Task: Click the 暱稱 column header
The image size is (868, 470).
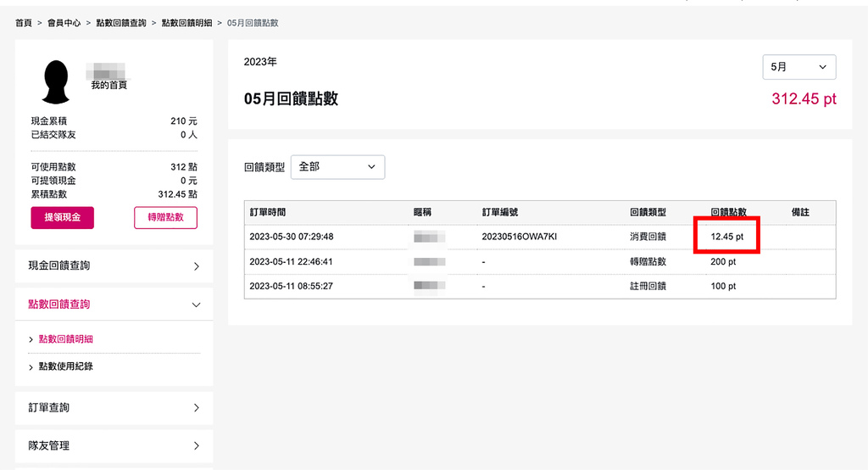Action: click(422, 212)
